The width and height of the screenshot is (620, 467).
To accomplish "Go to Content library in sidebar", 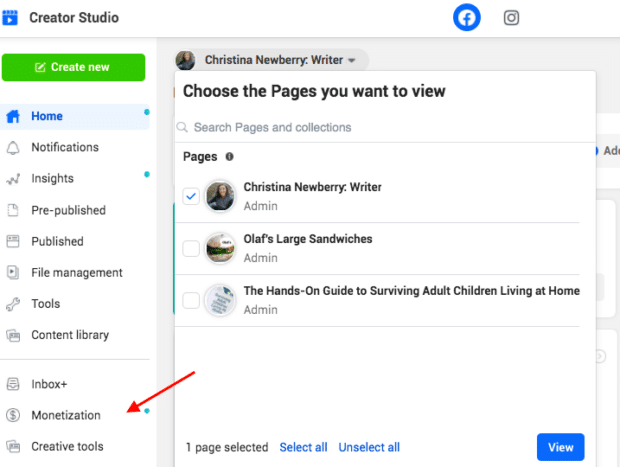I will (69, 335).
